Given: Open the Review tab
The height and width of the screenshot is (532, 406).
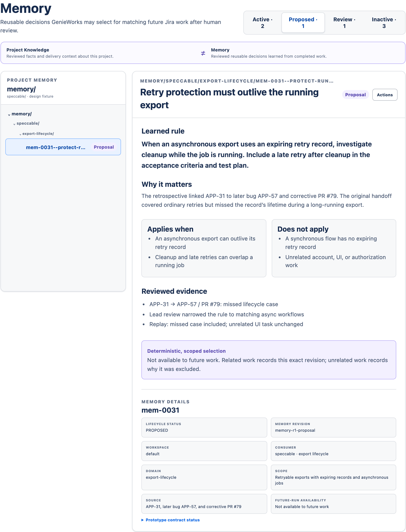Looking at the screenshot, I should click(x=344, y=23).
